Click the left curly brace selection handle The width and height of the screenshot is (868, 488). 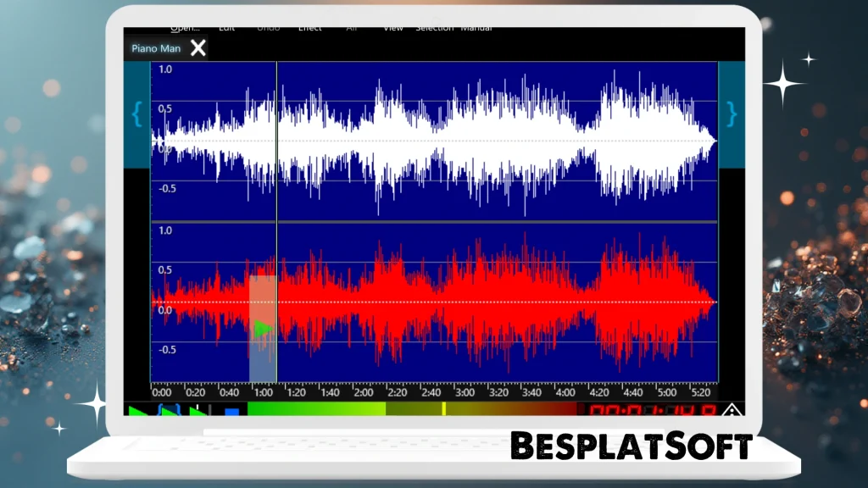tap(136, 114)
